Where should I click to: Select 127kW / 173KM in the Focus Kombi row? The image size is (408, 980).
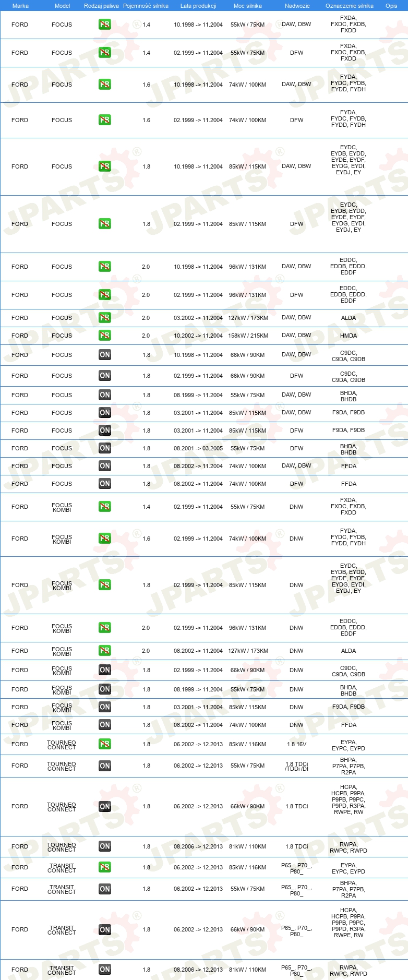pyautogui.click(x=248, y=651)
